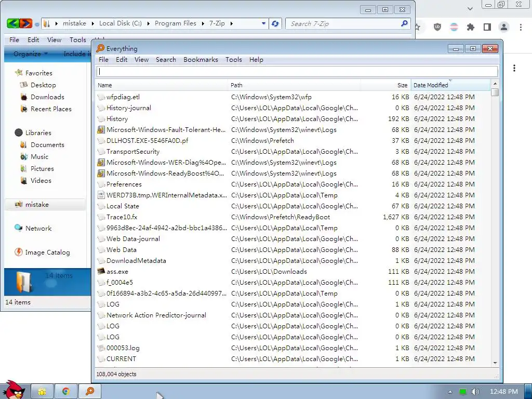532x399 pixels.
Task: Click the Everything search input field
Action: pos(297,71)
